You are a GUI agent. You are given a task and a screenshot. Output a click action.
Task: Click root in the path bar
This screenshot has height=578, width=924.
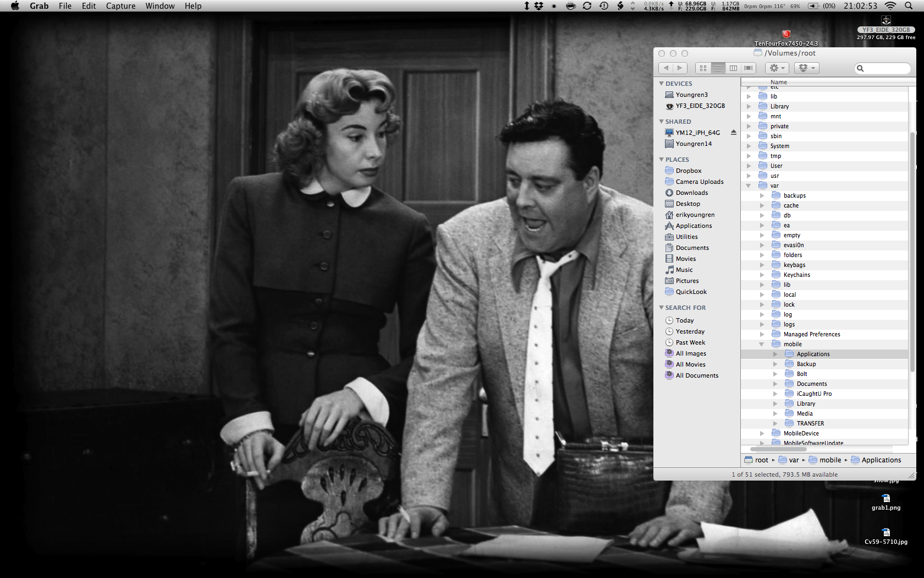(x=757, y=460)
